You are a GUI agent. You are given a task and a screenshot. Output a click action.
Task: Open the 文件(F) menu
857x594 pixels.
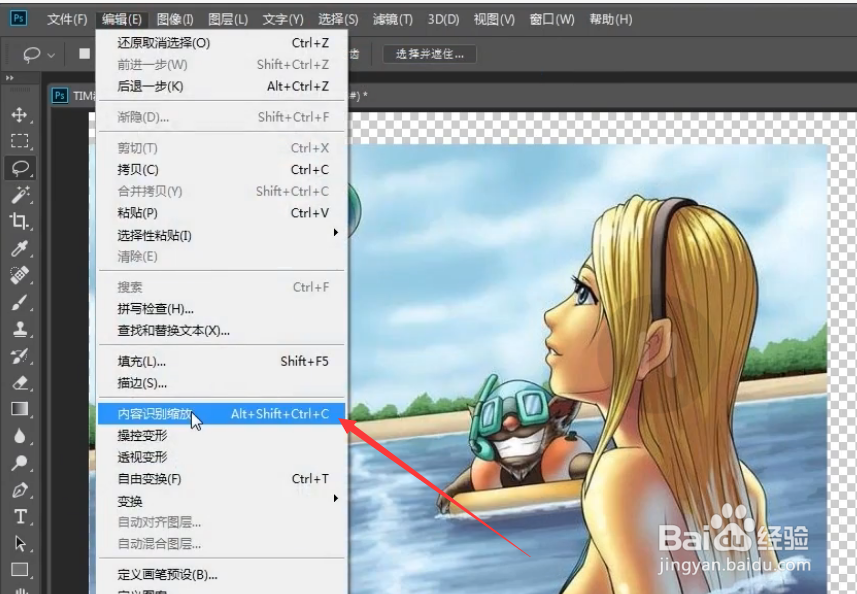(x=67, y=20)
